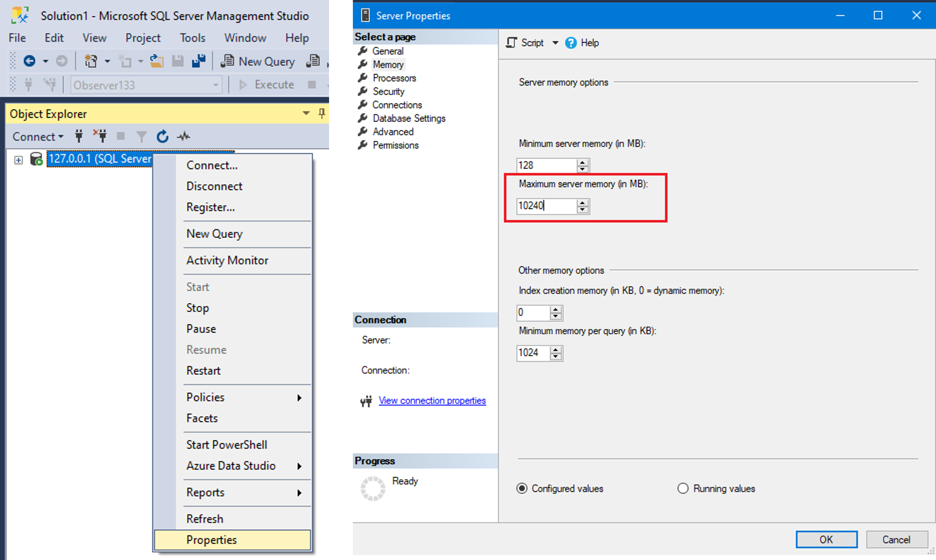Increase Maximum server memory with up arrow

(x=583, y=203)
